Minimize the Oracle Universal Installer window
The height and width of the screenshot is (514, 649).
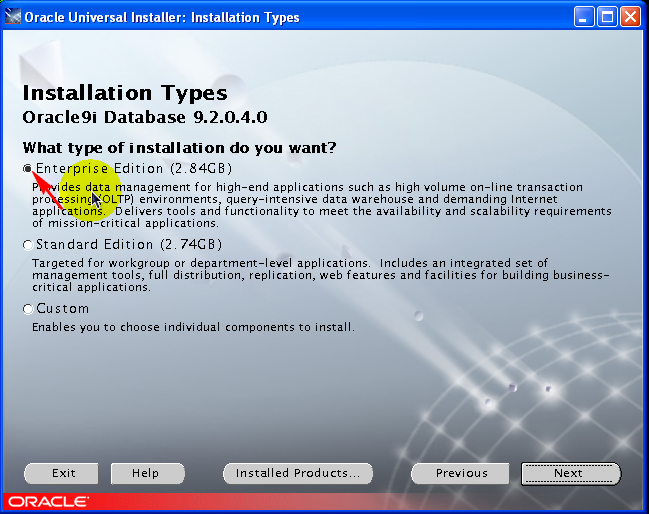[584, 17]
